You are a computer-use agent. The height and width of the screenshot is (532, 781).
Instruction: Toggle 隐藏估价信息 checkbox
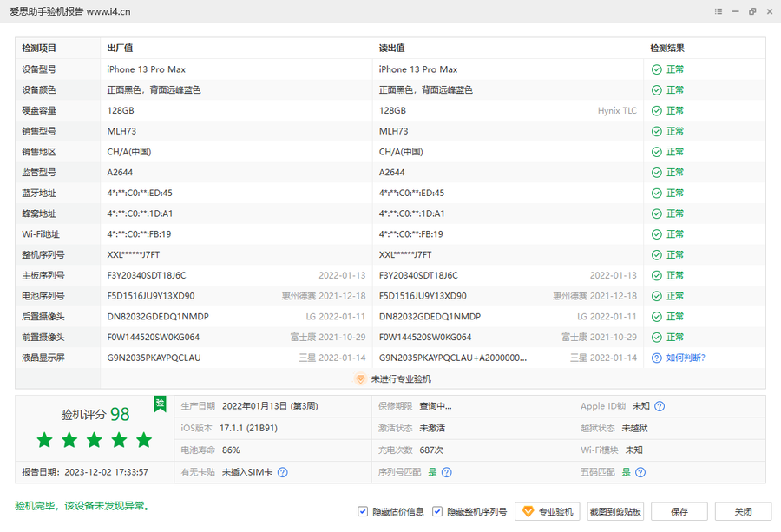363,511
